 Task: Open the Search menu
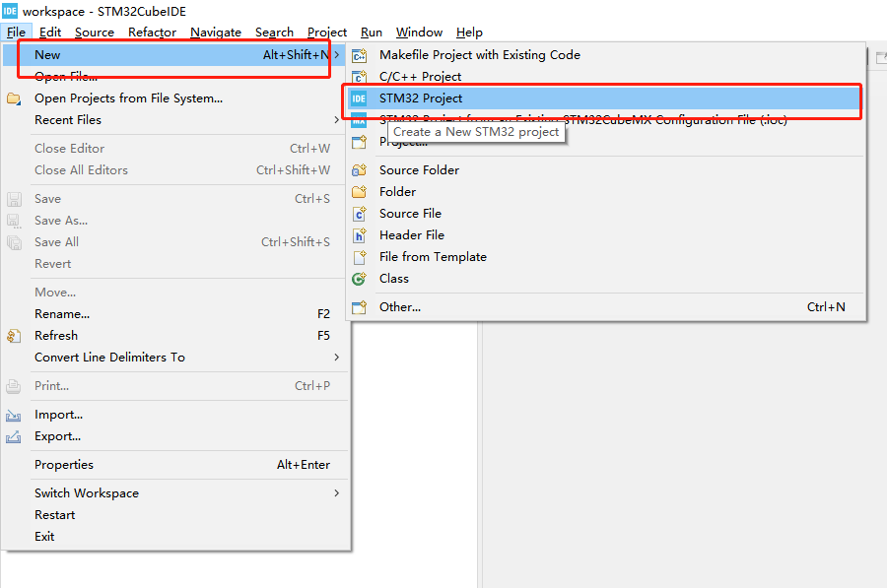tap(274, 33)
